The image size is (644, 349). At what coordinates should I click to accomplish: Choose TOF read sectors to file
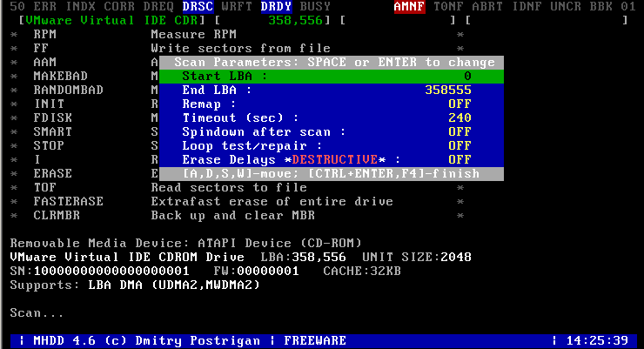[x=44, y=187]
